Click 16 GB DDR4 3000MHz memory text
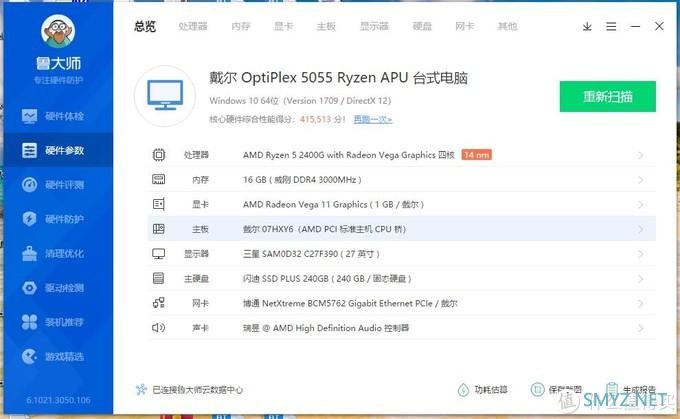 pyautogui.click(x=302, y=180)
